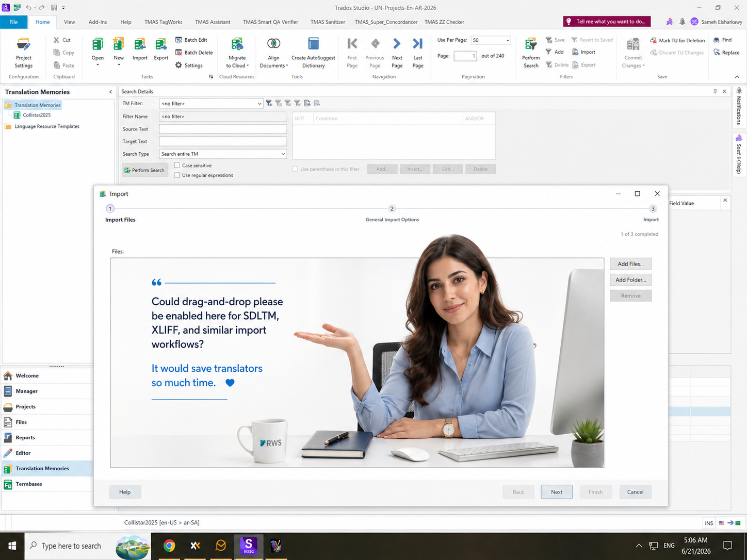This screenshot has width=747, height=560.
Task: Click Next in the Import dialog
Action: pos(556,492)
